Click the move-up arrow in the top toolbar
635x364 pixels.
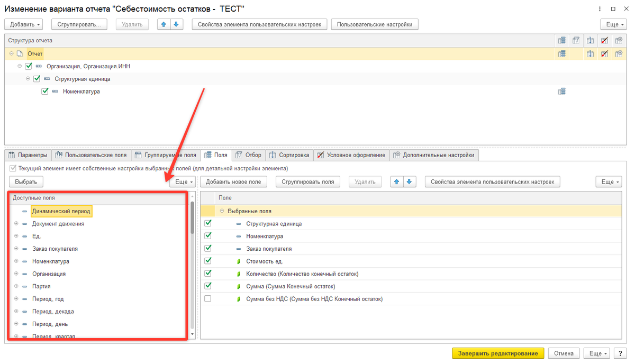tap(164, 24)
